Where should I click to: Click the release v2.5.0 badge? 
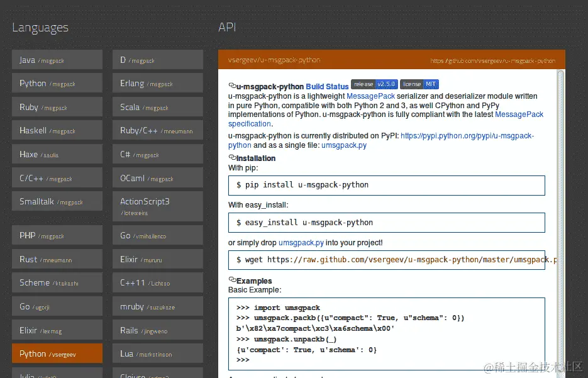(374, 84)
